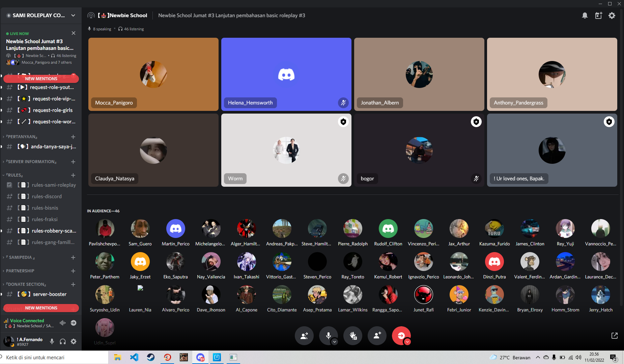
Task: Click the invite to speak icon button
Action: [304, 336]
